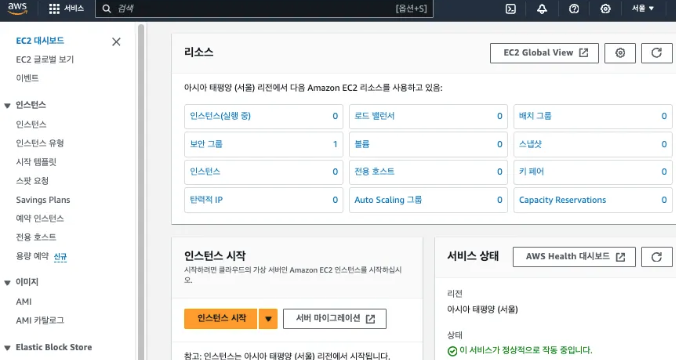Open the help question mark icon
Image resolution: width=676 pixels, height=360 pixels.
tap(574, 9)
